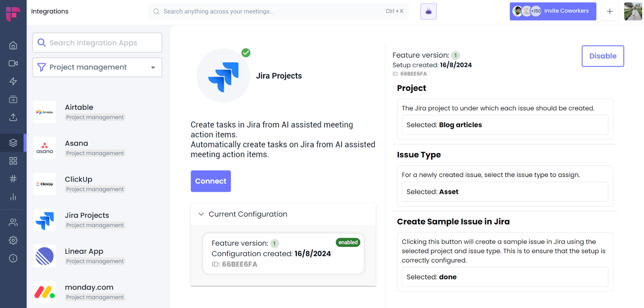Click the Project management tag under ClickUp
This screenshot has width=644, height=308.
(x=95, y=189)
